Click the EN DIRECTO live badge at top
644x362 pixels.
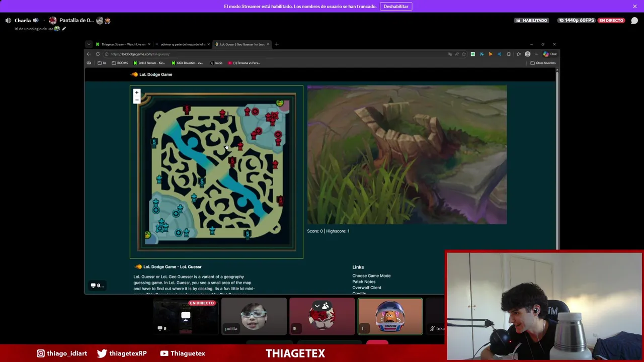611,21
